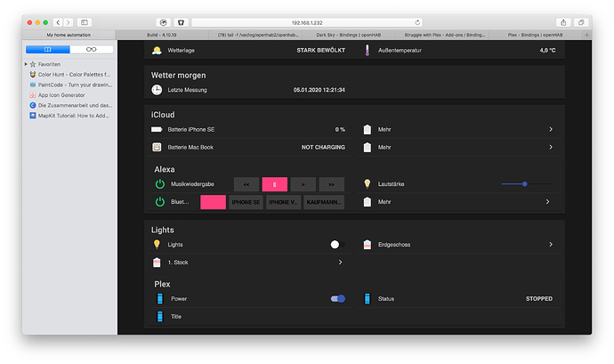
Task: Click the 05.01.2020 12:21:34 timestamp
Action: (319, 90)
